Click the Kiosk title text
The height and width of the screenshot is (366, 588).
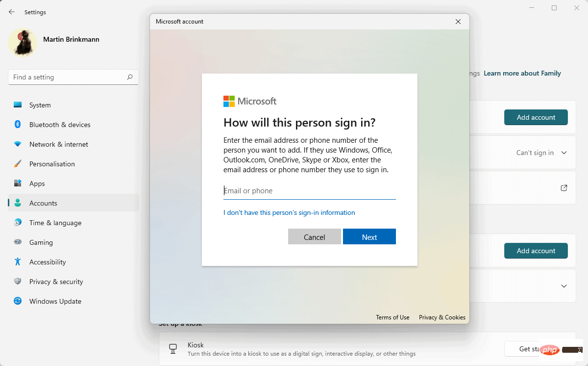[x=196, y=345]
